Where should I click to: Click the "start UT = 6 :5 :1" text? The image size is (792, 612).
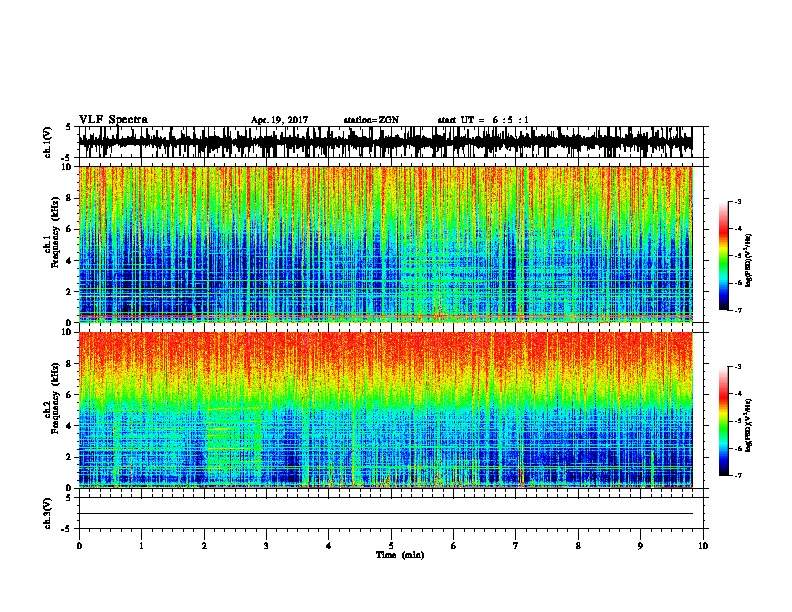pos(483,120)
